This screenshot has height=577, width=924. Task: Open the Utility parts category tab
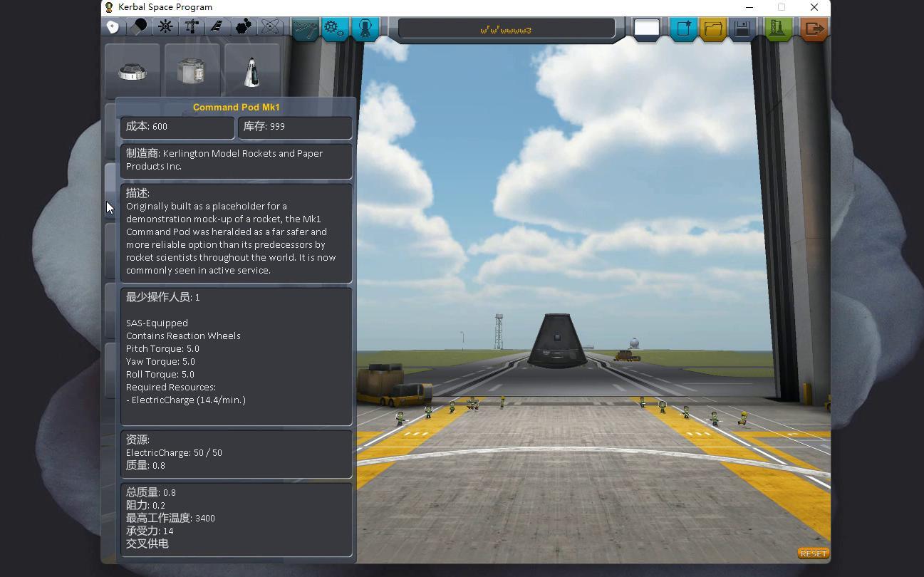[243, 27]
